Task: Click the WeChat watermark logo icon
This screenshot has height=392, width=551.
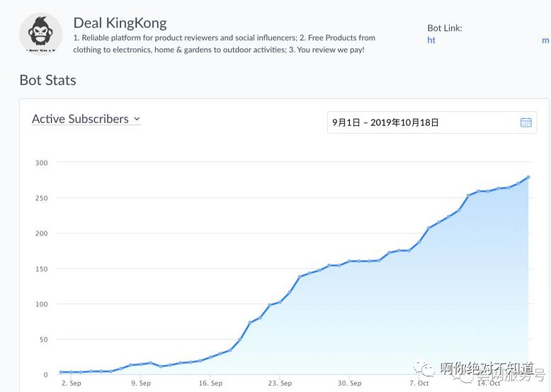Action: (426, 369)
